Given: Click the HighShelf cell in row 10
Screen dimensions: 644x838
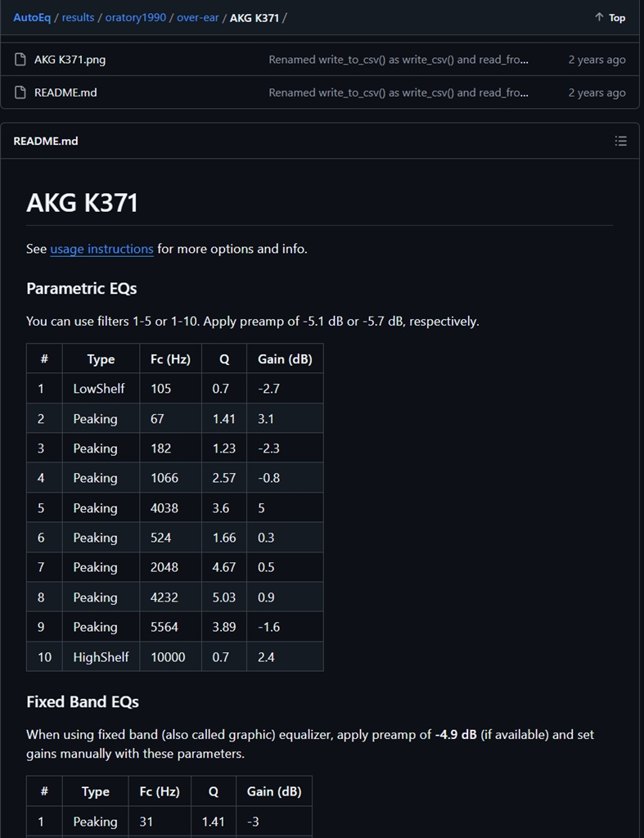Looking at the screenshot, I should 101,656.
